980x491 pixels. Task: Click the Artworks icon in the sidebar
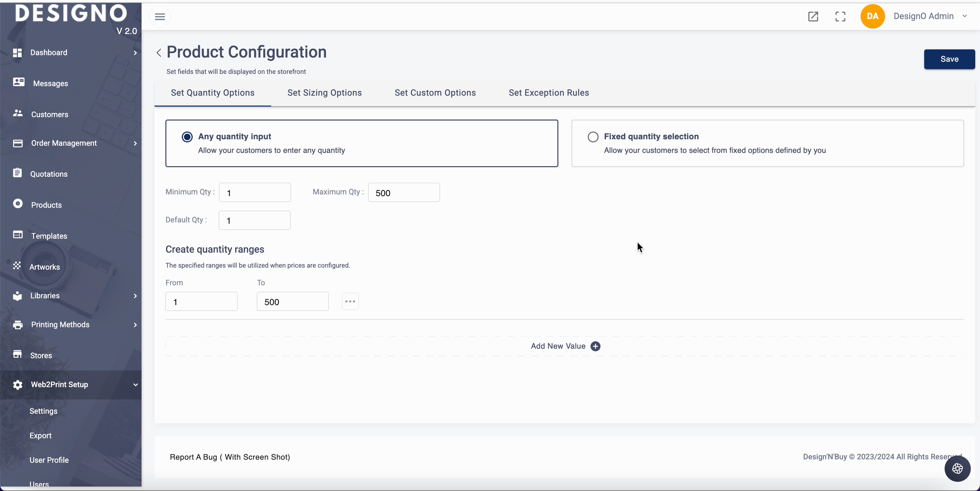click(17, 266)
